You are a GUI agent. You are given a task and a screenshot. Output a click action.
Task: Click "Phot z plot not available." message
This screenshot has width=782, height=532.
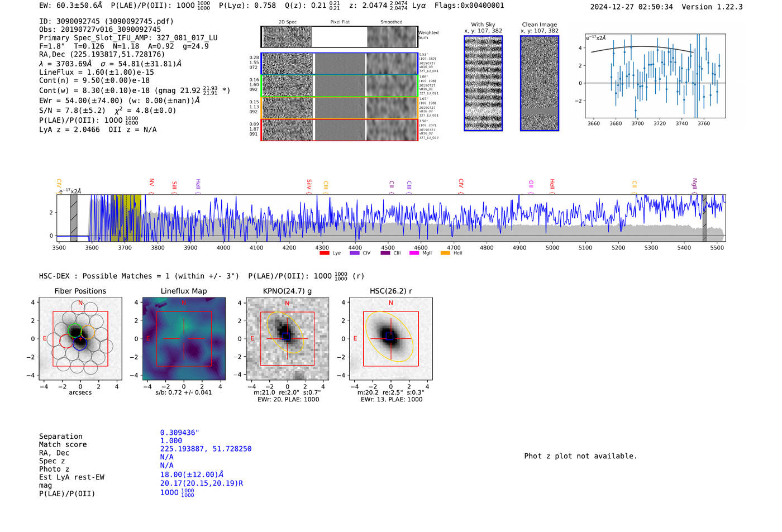point(580,456)
